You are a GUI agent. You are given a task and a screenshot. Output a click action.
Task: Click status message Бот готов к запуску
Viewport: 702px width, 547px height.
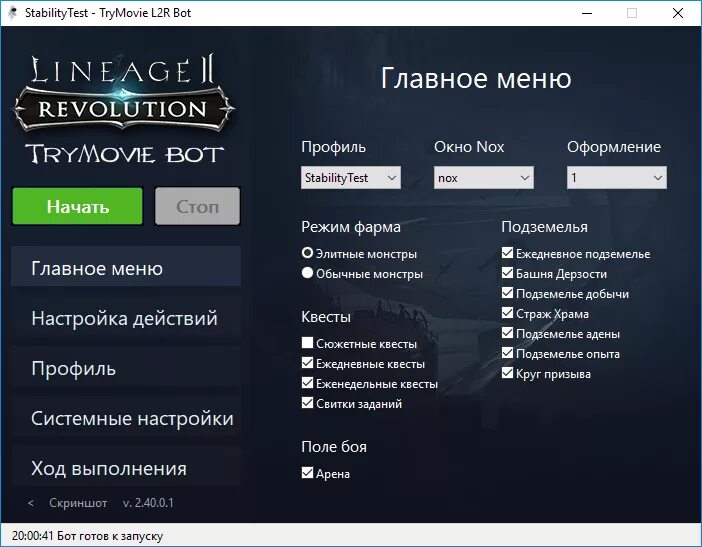[x=110, y=536]
